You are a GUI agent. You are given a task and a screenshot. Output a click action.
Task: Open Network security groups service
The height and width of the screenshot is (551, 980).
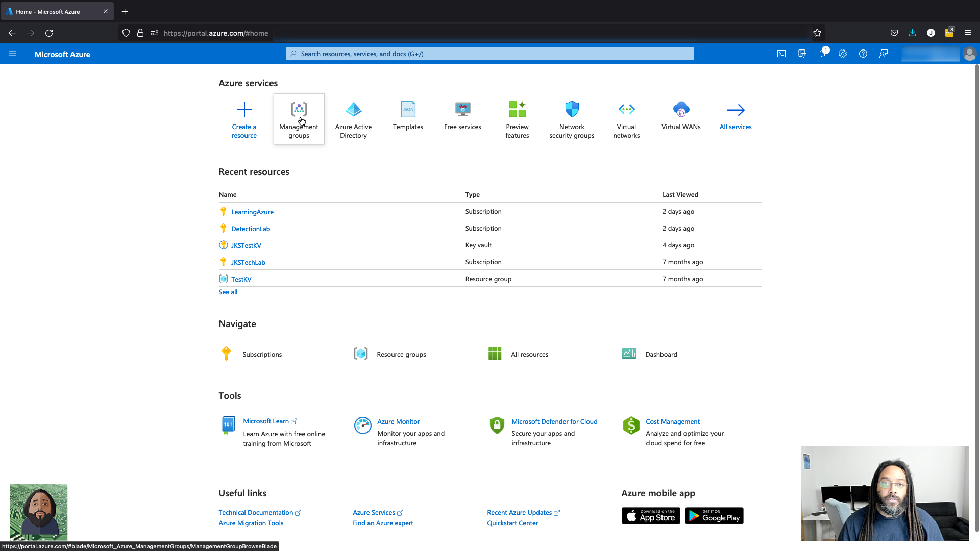[x=572, y=119]
